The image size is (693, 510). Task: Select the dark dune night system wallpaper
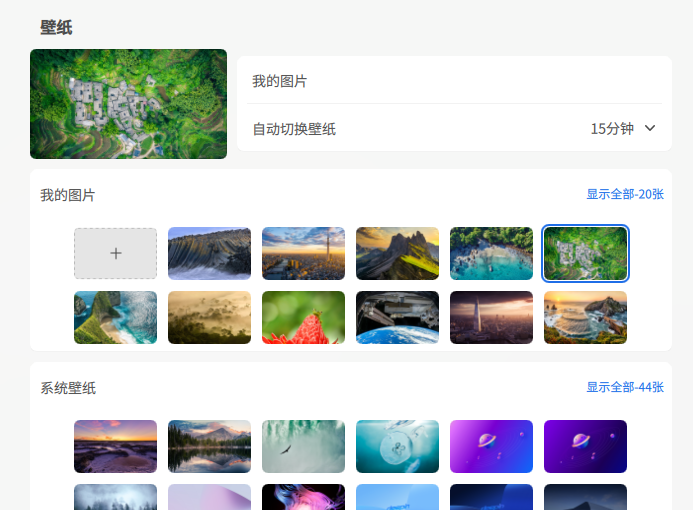pyautogui.click(x=585, y=497)
